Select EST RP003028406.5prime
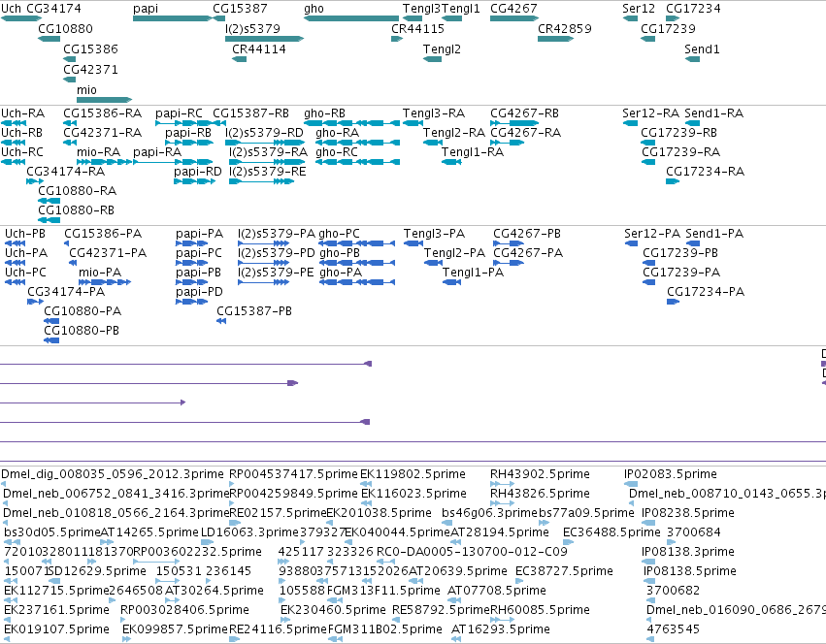The height and width of the screenshot is (644, 826). (x=184, y=610)
